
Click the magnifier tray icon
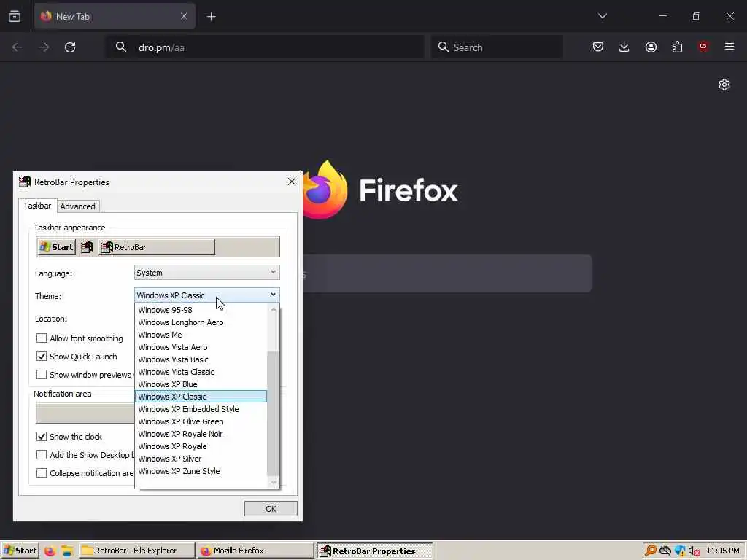pos(650,551)
